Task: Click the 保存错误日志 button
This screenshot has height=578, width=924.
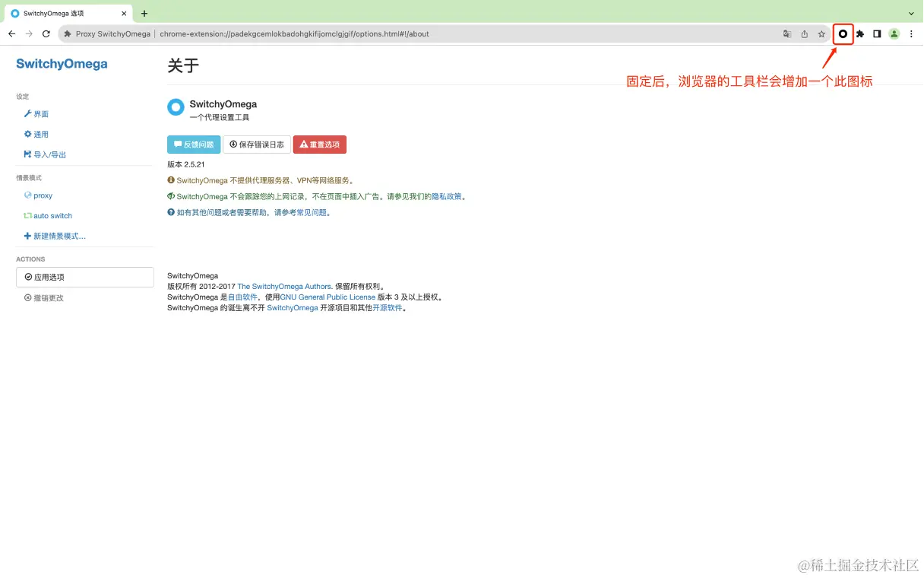Action: (x=257, y=144)
